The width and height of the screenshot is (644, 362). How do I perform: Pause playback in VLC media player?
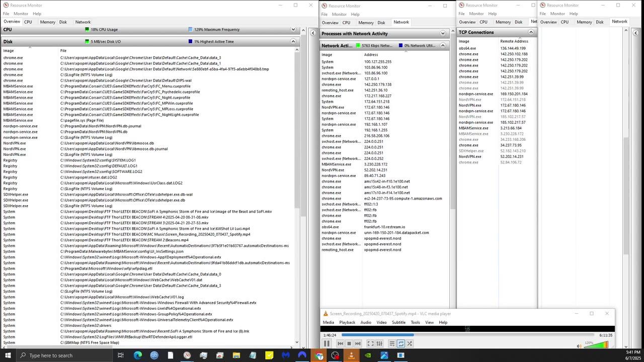click(x=327, y=343)
